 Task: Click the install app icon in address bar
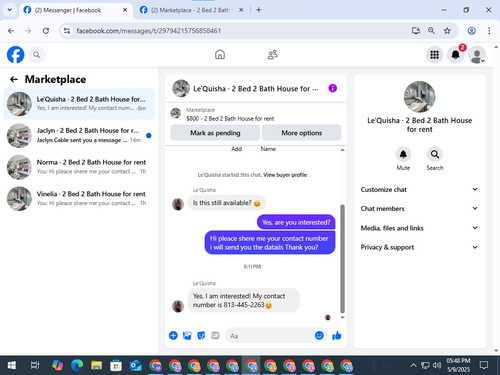(x=415, y=31)
